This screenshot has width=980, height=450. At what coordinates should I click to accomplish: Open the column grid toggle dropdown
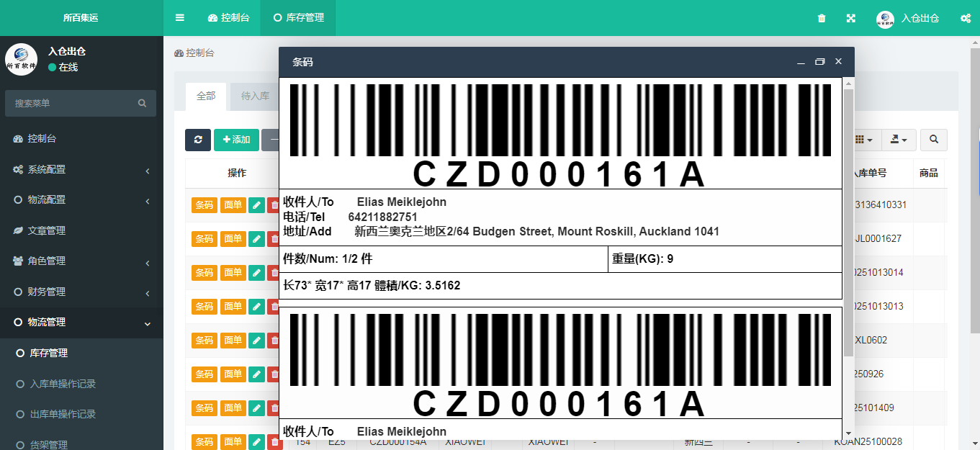coord(863,140)
